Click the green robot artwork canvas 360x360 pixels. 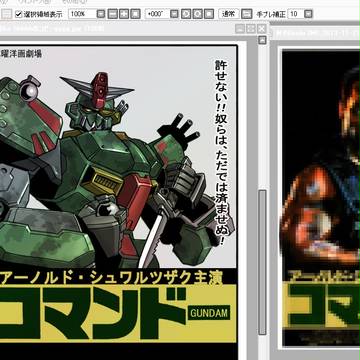pos(118,200)
